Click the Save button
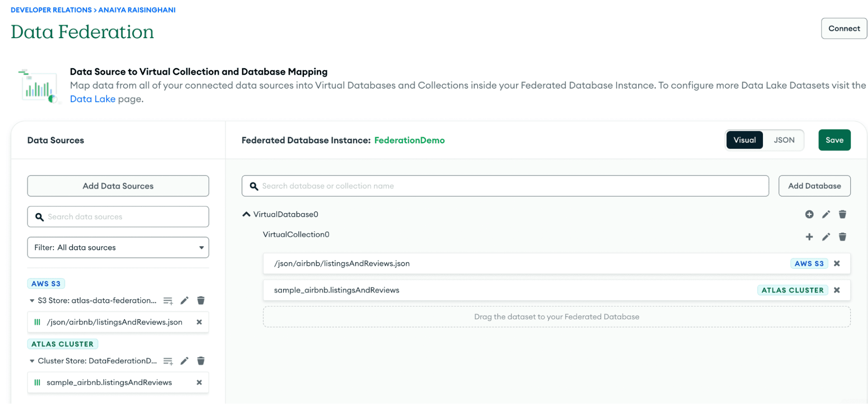 click(x=834, y=140)
